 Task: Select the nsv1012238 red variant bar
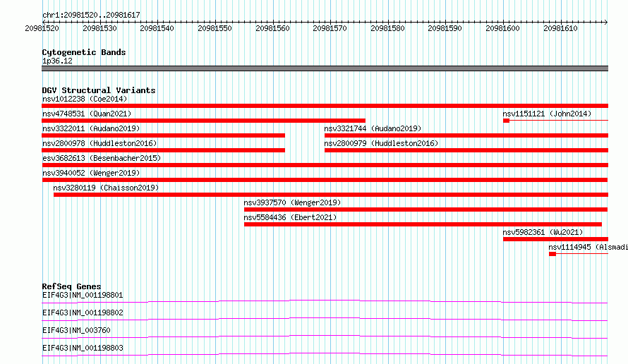325,106
